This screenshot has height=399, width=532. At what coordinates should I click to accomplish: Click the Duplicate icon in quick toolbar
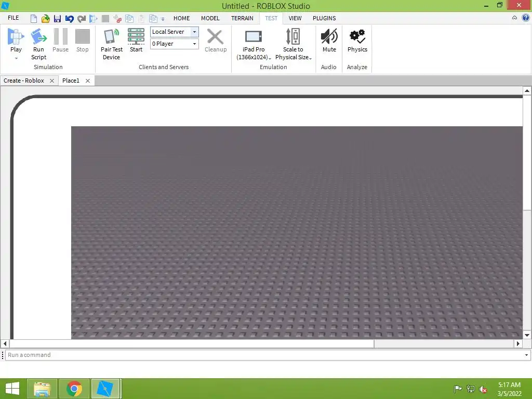[x=153, y=18]
